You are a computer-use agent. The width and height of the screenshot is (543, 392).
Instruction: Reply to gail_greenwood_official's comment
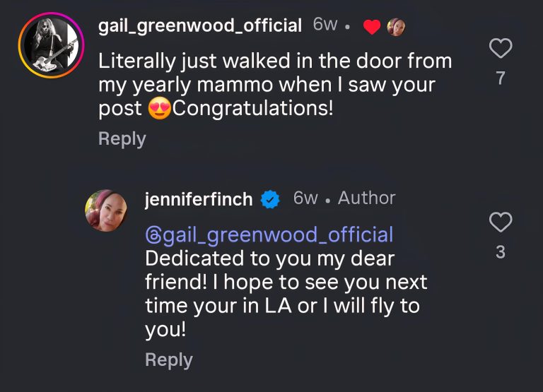point(122,138)
